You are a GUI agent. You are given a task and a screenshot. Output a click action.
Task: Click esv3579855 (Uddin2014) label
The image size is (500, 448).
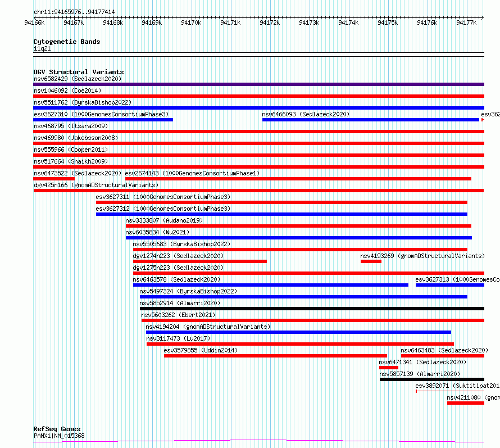(x=201, y=350)
